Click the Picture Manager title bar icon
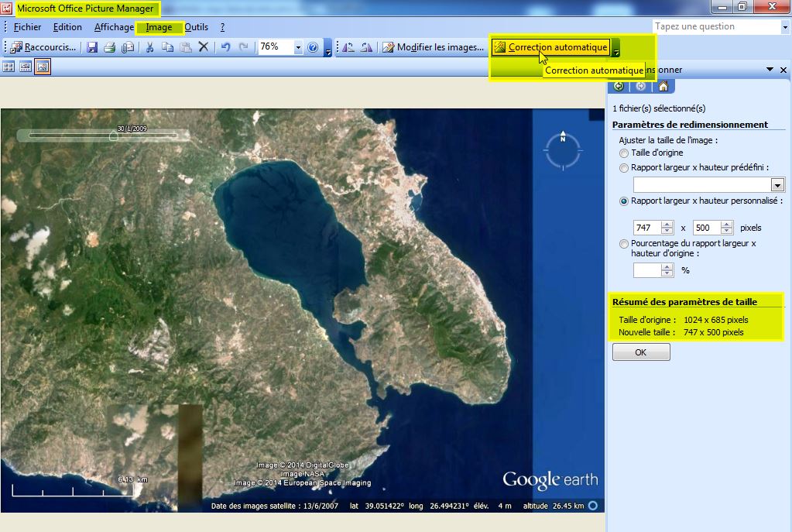The width and height of the screenshot is (792, 532). coord(6,8)
